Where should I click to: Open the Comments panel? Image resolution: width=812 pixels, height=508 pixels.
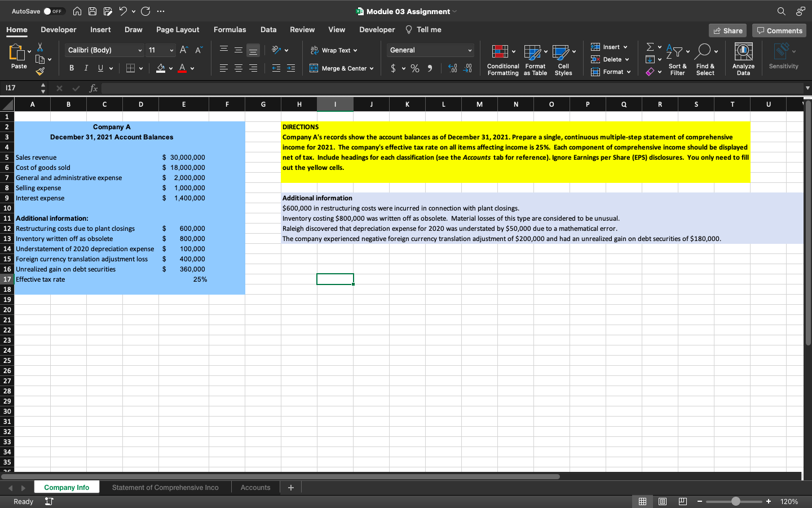779,30
